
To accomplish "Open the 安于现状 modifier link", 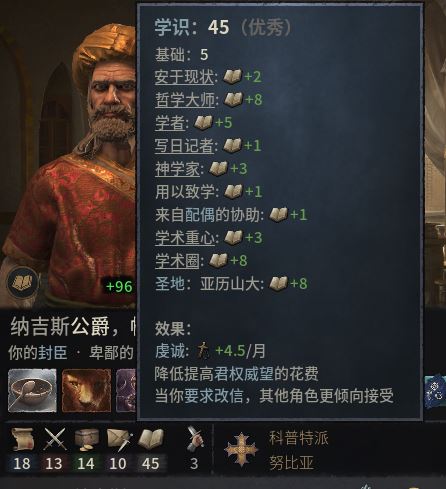I will 184,77.
